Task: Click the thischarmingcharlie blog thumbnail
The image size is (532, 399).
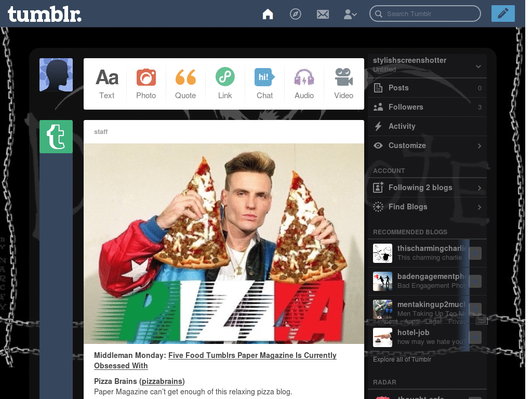Action: (382, 253)
